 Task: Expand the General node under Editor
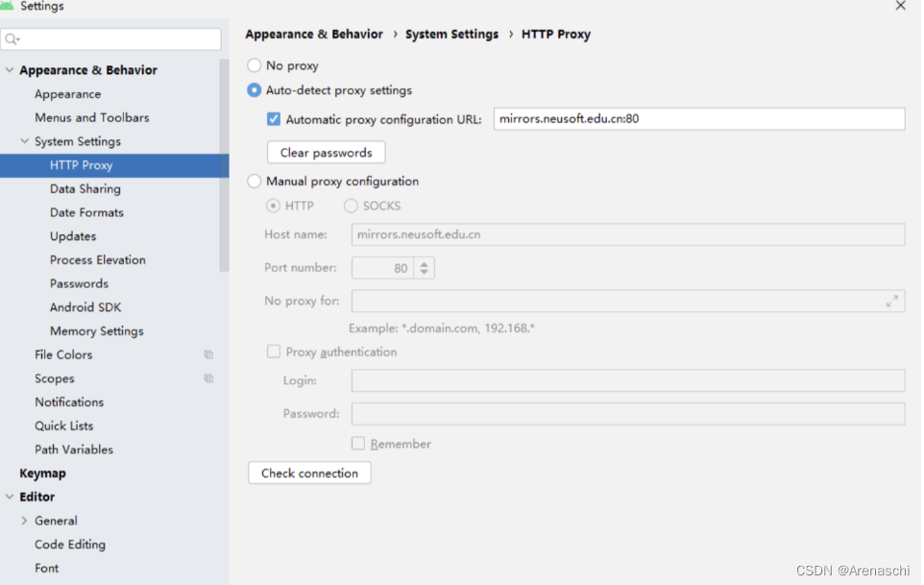[x=22, y=520]
